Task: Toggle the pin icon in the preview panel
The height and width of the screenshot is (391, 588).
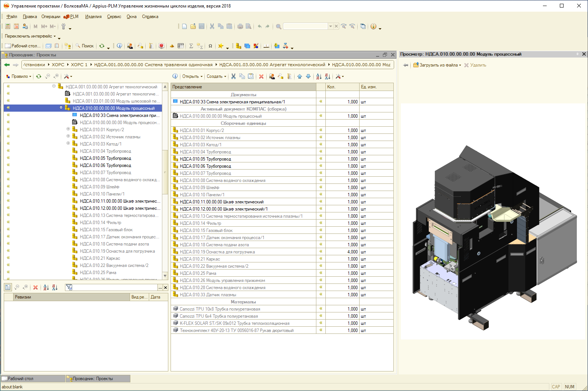Action: click(406, 65)
